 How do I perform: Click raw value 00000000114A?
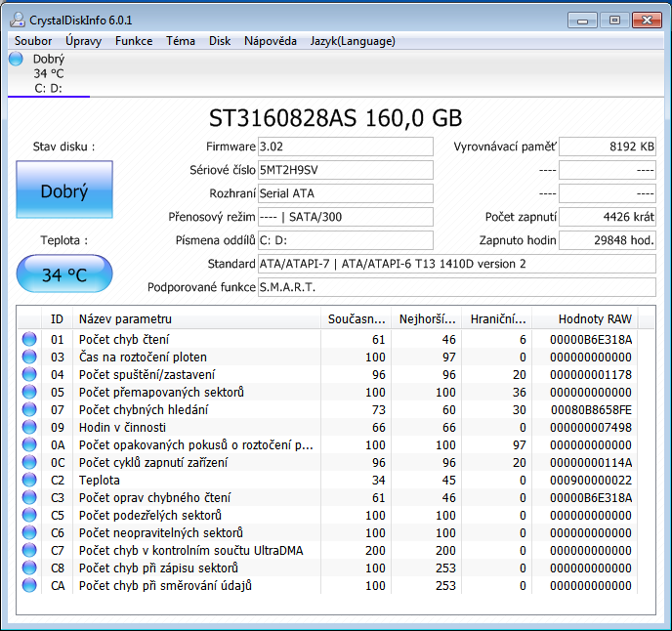click(591, 463)
